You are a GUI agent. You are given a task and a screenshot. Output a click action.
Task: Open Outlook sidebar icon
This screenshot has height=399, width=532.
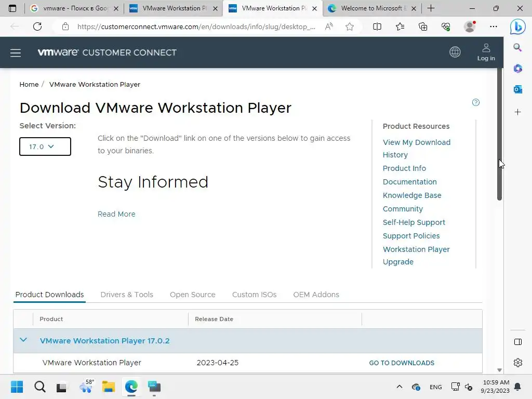coord(518,89)
